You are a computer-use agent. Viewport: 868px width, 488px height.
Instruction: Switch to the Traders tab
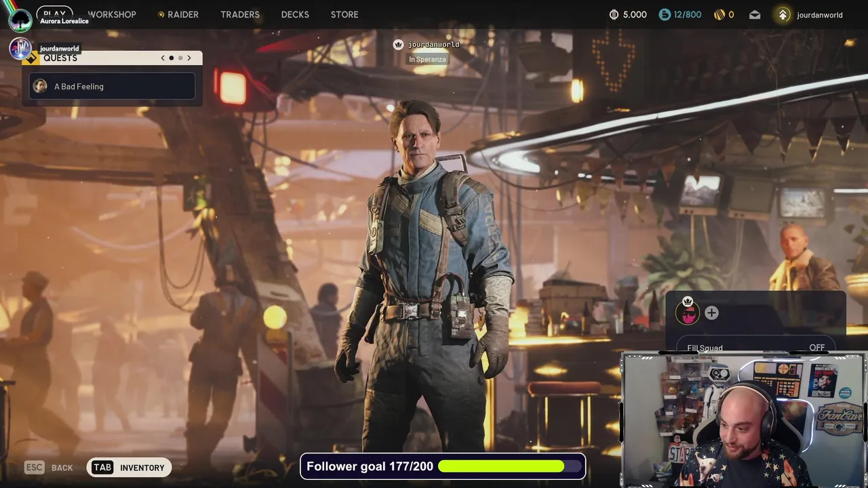pyautogui.click(x=240, y=14)
